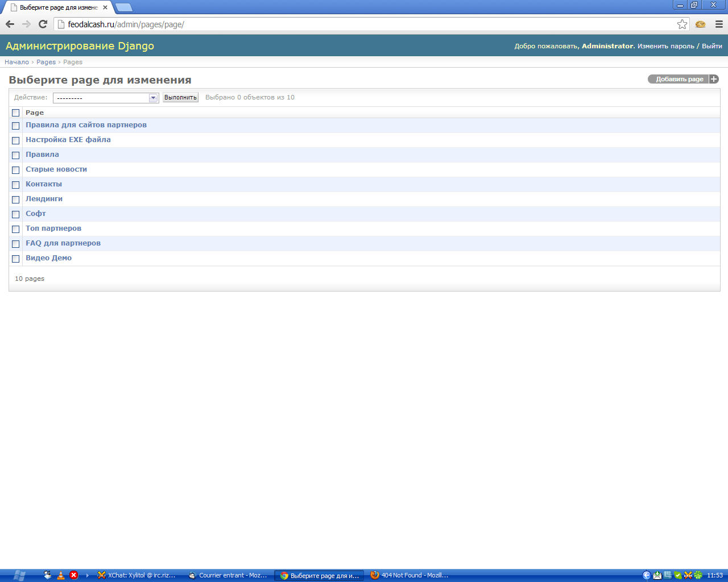Click the Администрирование Django header title
The width and height of the screenshot is (728, 582).
point(80,46)
